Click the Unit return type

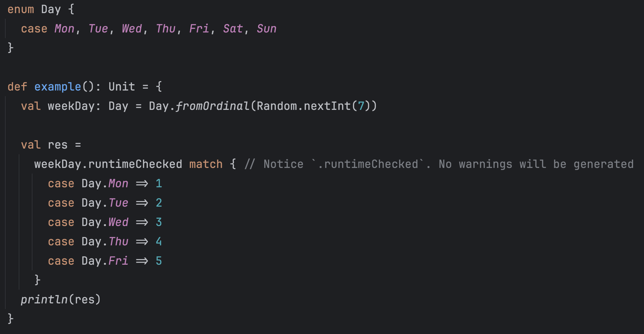pyautogui.click(x=122, y=86)
